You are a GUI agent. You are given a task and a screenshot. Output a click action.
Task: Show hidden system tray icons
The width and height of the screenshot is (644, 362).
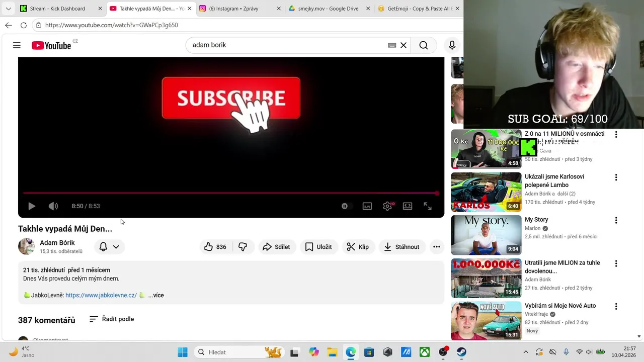tap(526, 352)
